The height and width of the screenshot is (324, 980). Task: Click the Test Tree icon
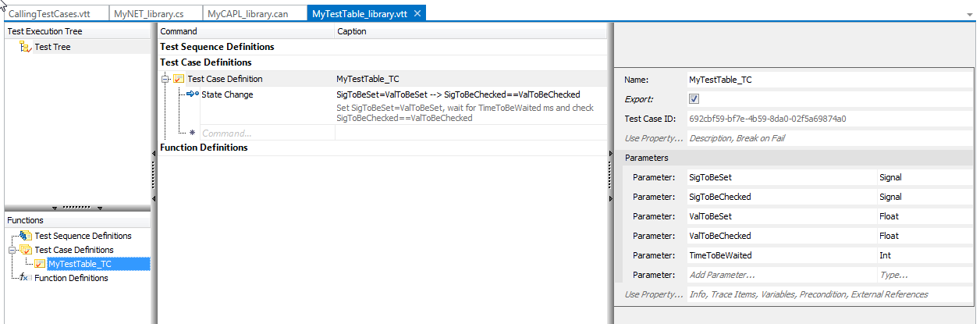tap(25, 47)
